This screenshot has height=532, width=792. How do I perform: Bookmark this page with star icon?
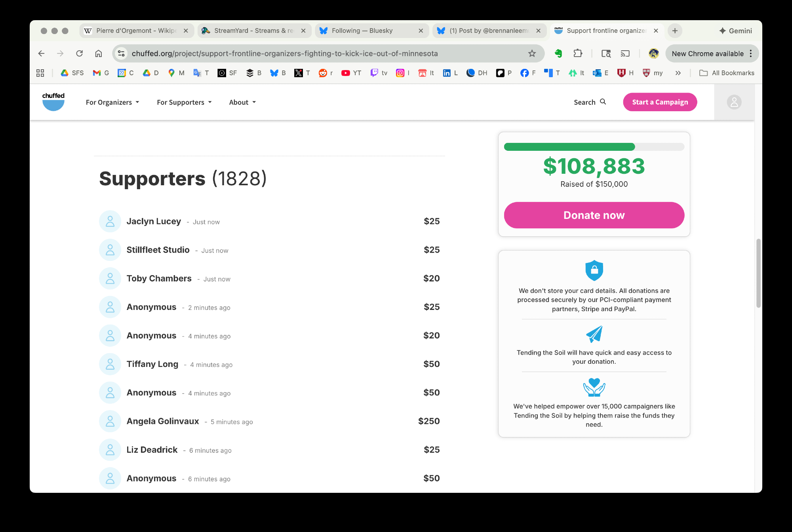(x=532, y=53)
